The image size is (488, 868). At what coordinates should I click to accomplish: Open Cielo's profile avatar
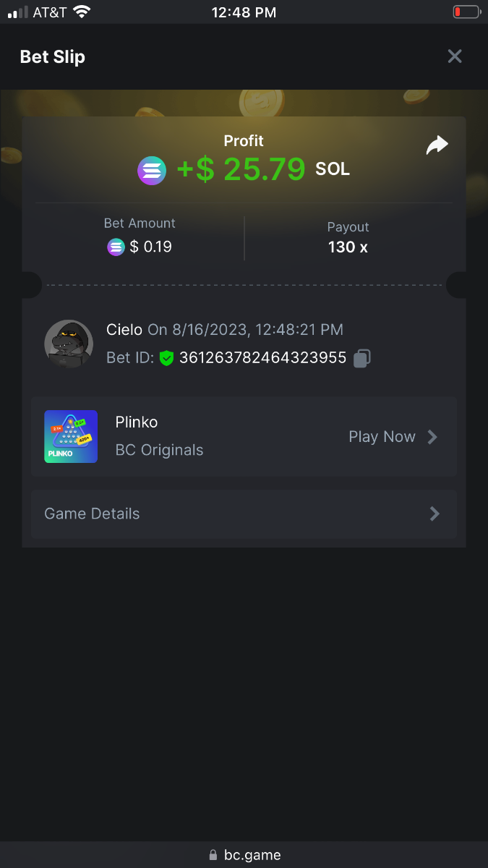tap(69, 344)
